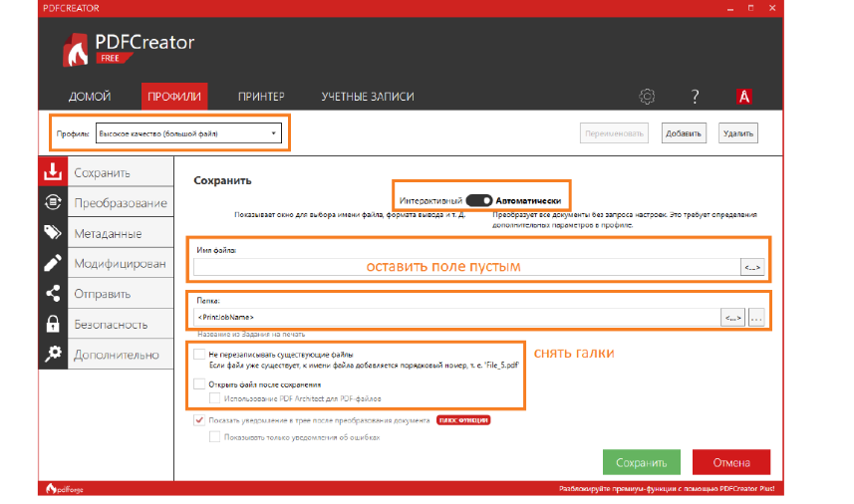
Task: Toggle Interactive/Automatic save switch
Action: click(479, 200)
